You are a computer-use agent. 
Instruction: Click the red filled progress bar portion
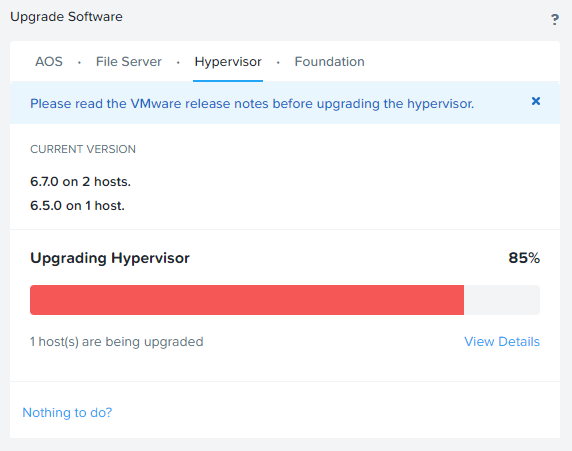tap(247, 300)
